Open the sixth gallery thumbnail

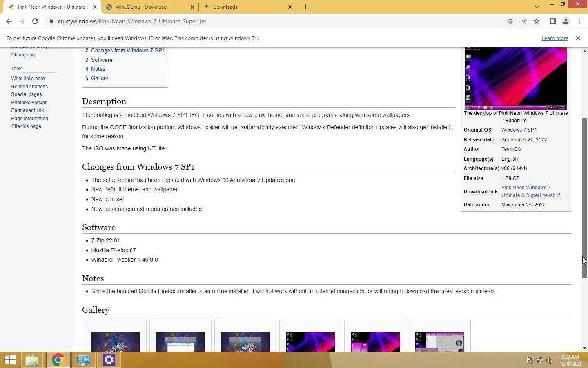440,342
